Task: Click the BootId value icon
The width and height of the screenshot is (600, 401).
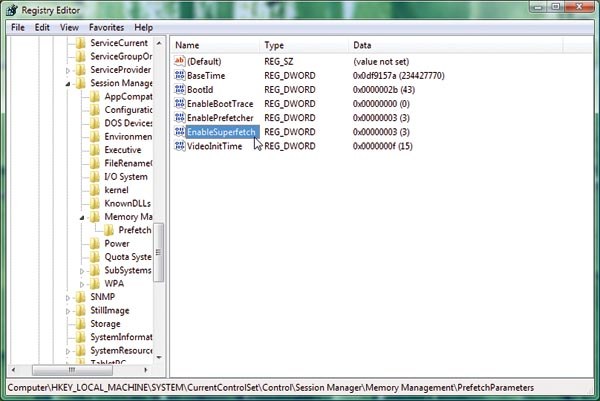Action: (x=180, y=89)
